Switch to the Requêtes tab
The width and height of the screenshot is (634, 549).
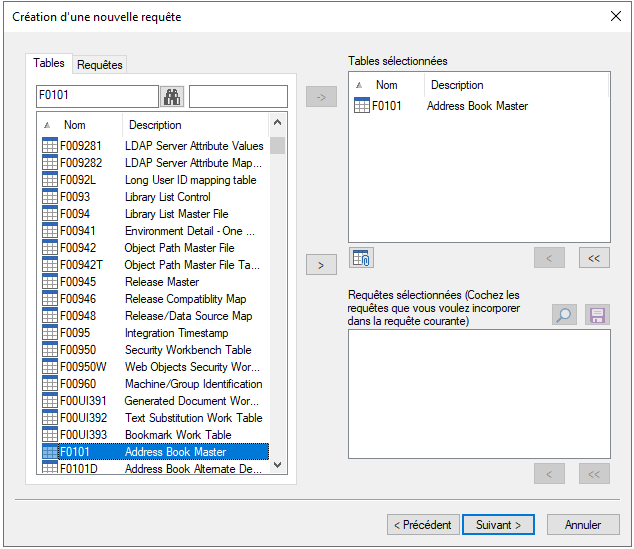pos(99,65)
